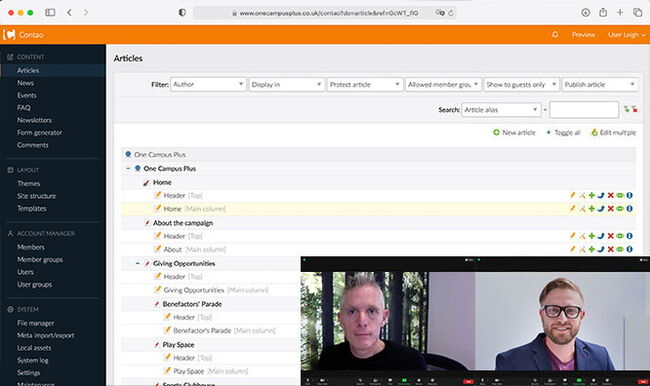Click the search text input field
Viewport: 650px width, 386px height.
[x=584, y=110]
